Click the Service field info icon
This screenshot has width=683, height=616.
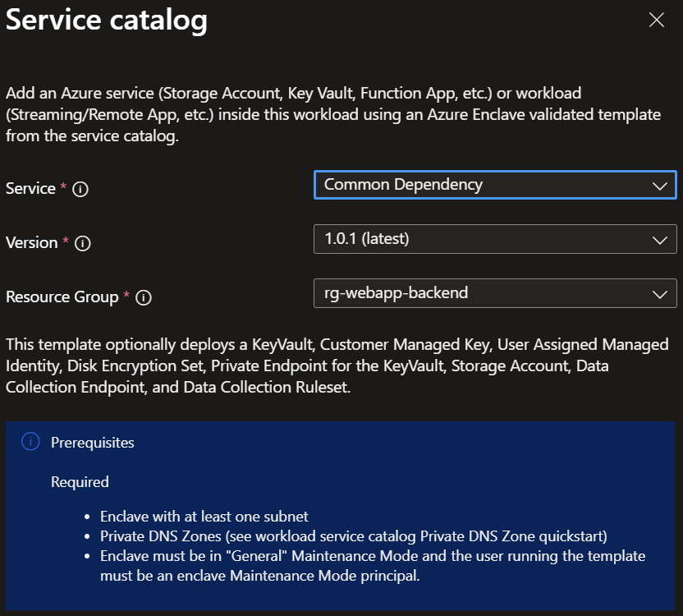tap(80, 189)
